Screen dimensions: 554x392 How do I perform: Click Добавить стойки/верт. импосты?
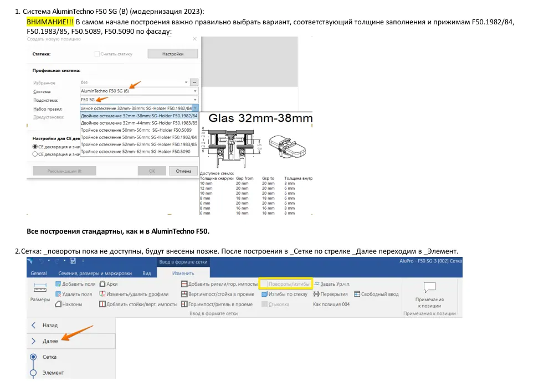[138, 304]
